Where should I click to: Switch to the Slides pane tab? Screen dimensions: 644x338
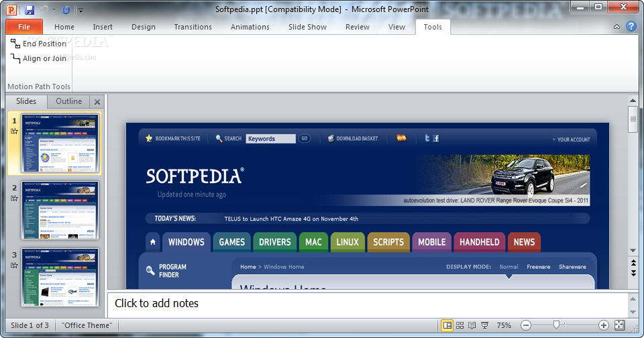[x=26, y=101]
